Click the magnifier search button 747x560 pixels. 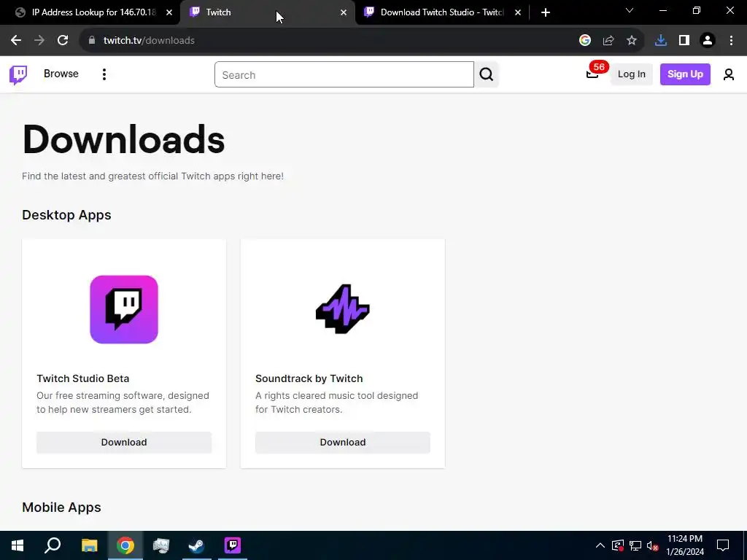pyautogui.click(x=487, y=74)
